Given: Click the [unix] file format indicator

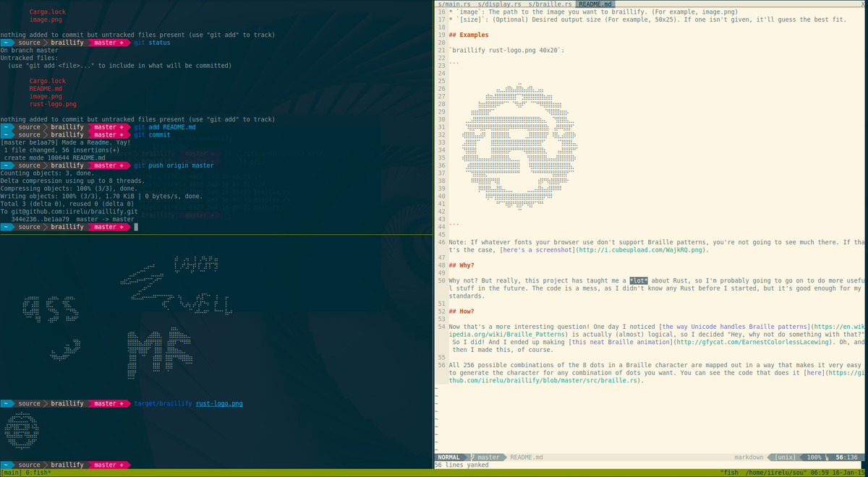Looking at the screenshot, I should pyautogui.click(x=785, y=457).
